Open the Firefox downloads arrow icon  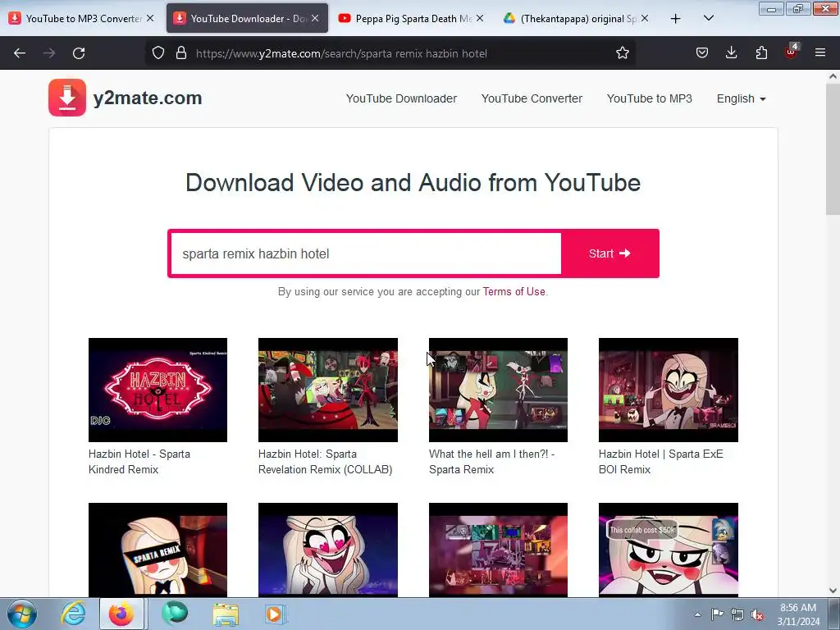point(731,53)
